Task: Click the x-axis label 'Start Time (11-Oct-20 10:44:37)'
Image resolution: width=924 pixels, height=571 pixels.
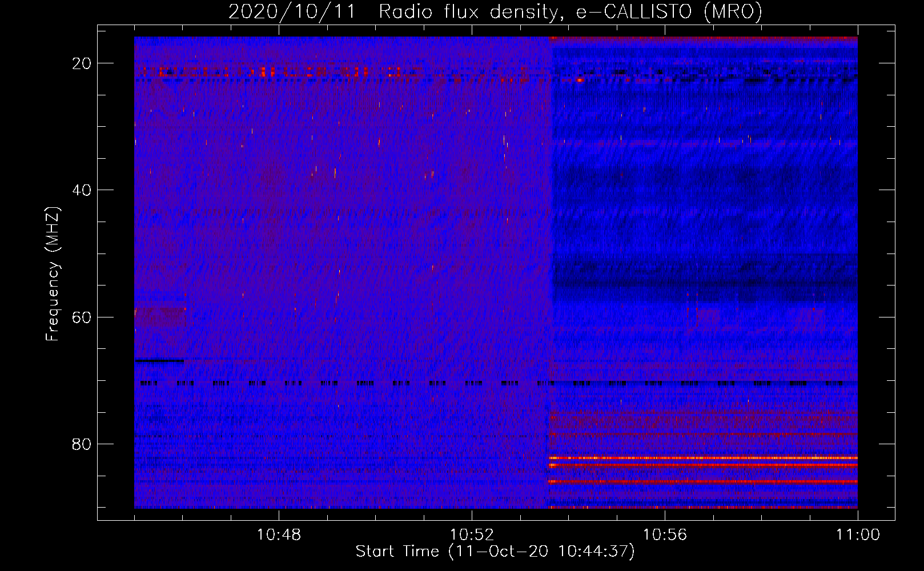Action: coord(495,552)
